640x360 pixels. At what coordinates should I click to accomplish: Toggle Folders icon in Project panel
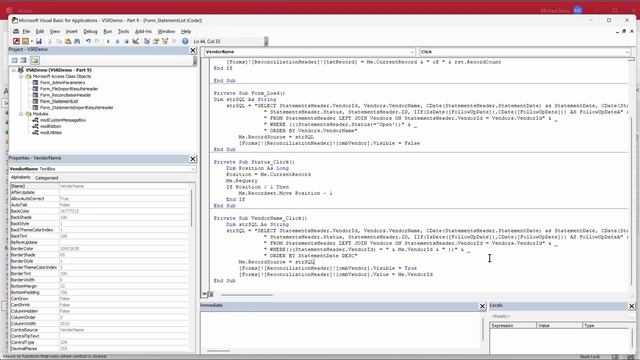(x=35, y=60)
